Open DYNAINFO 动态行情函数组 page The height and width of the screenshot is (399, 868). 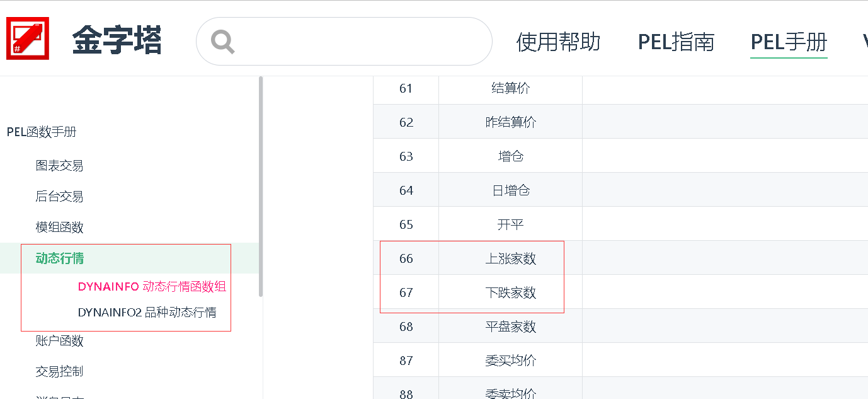pos(152,287)
